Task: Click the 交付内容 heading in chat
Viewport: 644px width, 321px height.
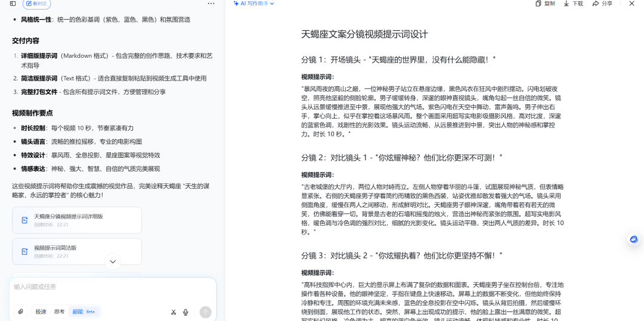Action: coord(26,41)
